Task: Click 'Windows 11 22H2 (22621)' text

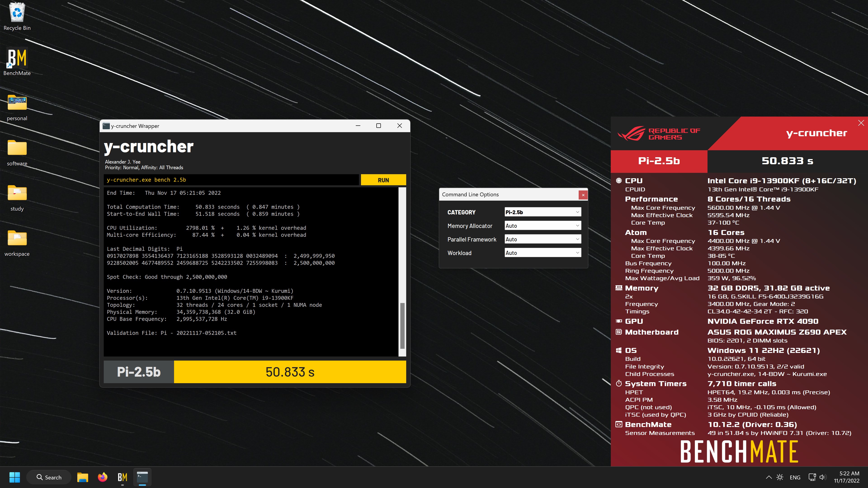Action: (x=764, y=351)
